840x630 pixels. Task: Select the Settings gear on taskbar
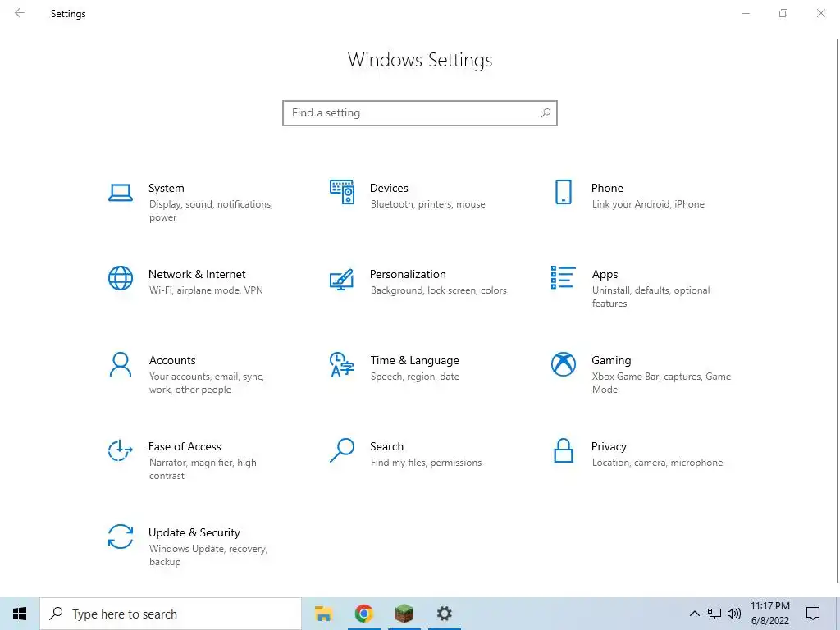tap(444, 614)
